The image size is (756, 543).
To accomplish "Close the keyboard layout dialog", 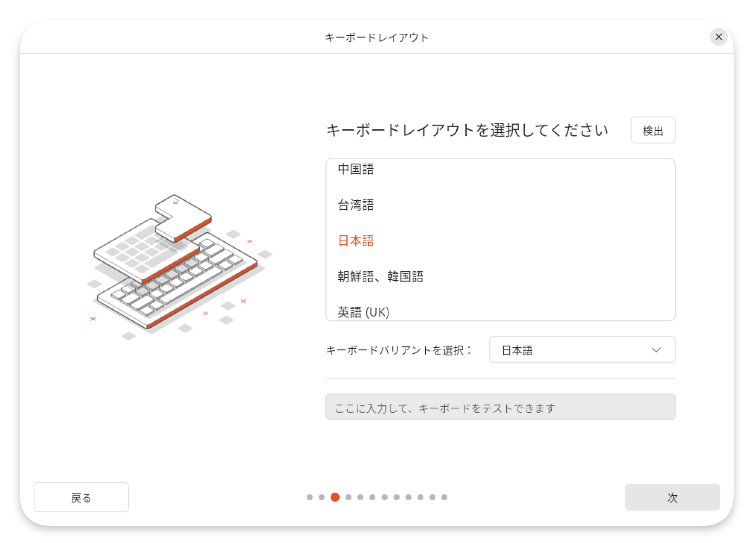I will tap(718, 37).
